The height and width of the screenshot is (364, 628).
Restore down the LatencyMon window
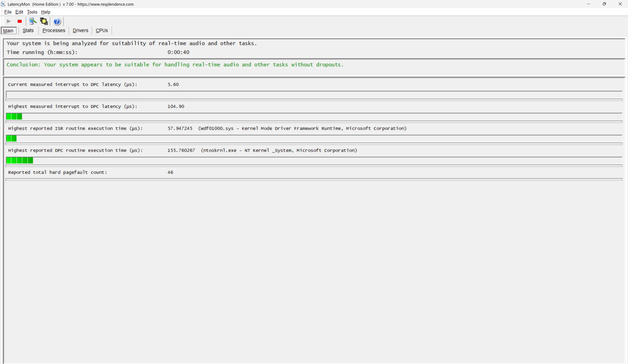(604, 4)
